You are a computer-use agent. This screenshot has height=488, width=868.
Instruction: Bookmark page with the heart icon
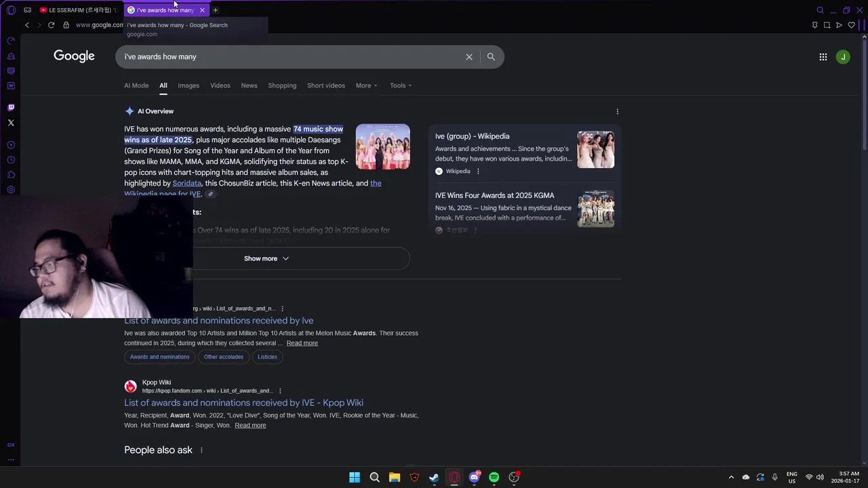(x=852, y=25)
